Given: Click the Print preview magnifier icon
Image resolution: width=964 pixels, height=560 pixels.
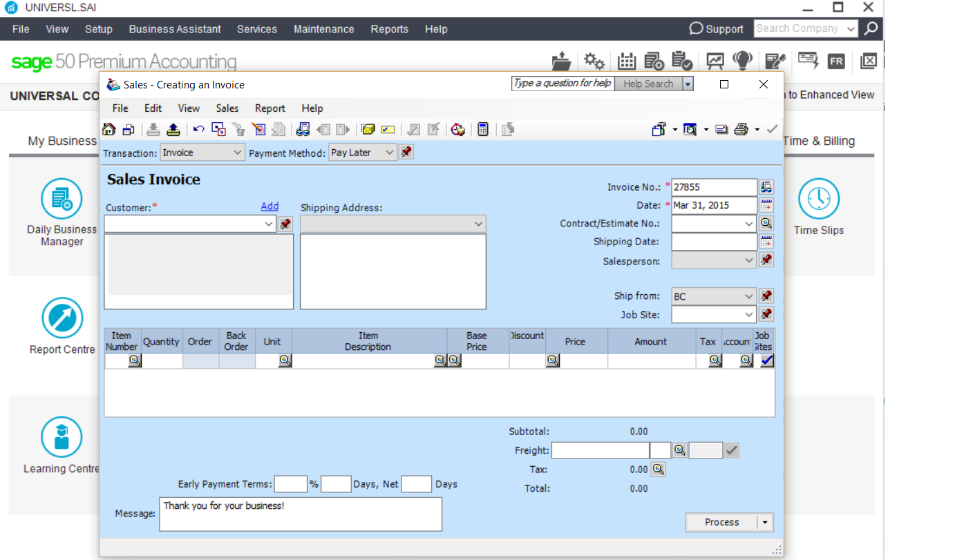Looking at the screenshot, I should click(690, 129).
